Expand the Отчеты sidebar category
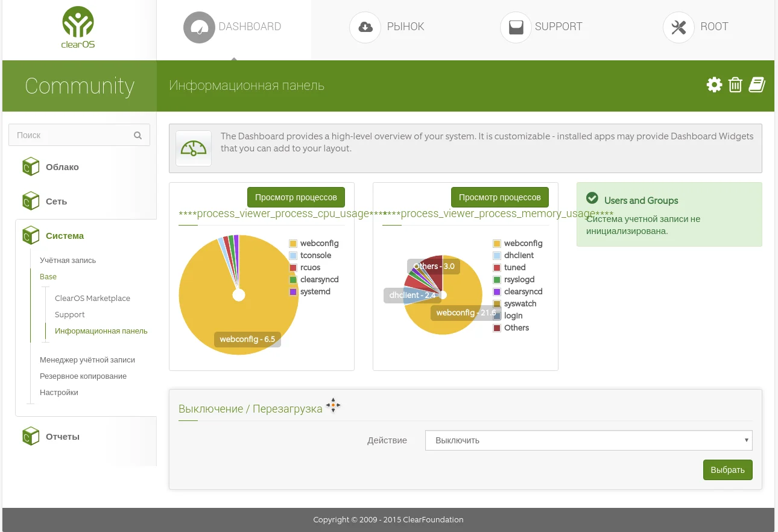The image size is (778, 532). pyautogui.click(x=62, y=437)
